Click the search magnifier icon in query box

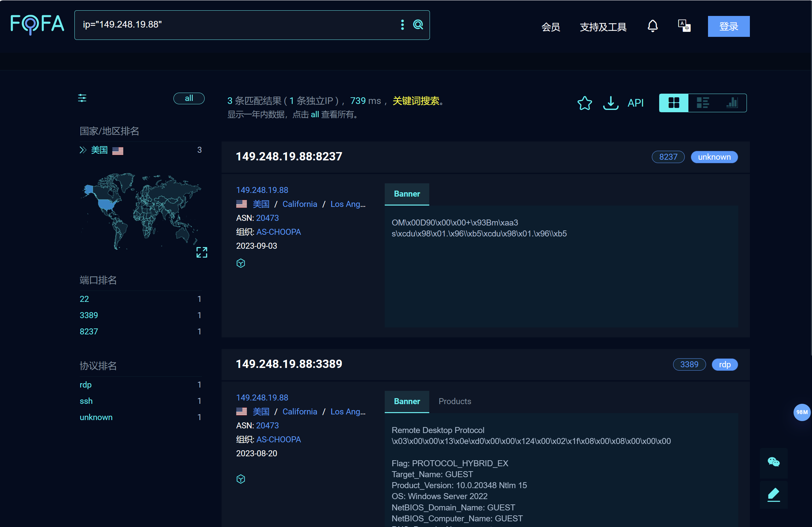tap(418, 25)
